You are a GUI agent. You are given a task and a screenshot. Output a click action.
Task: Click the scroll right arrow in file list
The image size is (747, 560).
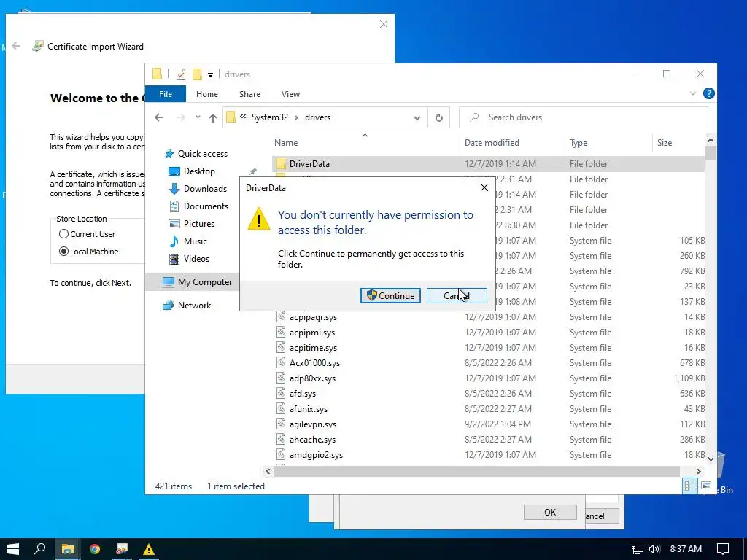coord(698,471)
